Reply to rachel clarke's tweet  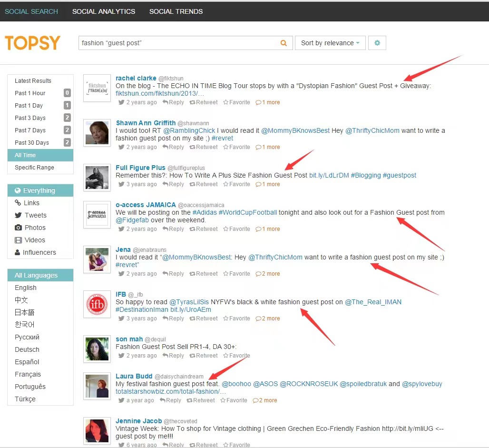(x=174, y=102)
